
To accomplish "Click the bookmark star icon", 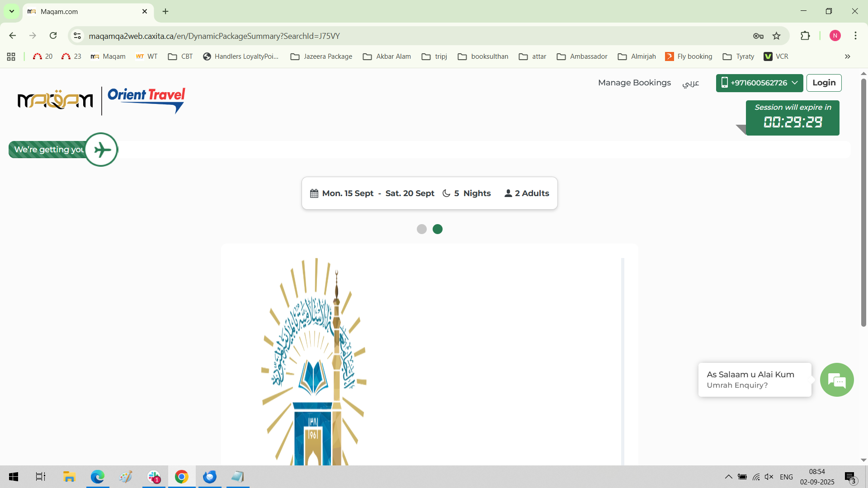I will click(777, 36).
